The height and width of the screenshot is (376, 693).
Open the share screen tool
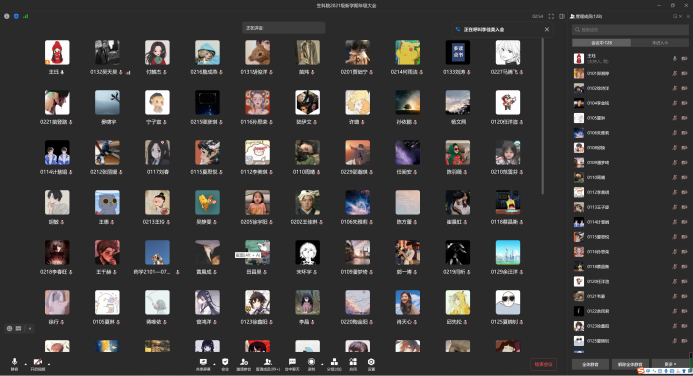[203, 364]
